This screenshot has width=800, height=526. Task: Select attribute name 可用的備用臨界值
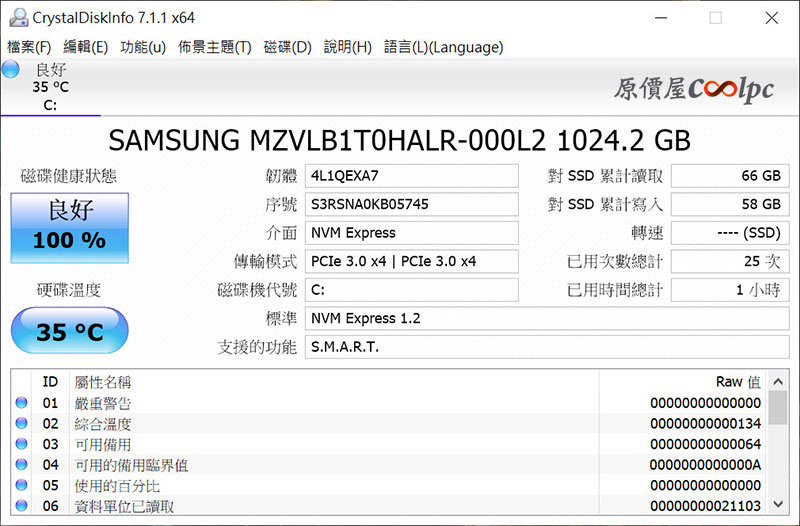click(x=131, y=465)
